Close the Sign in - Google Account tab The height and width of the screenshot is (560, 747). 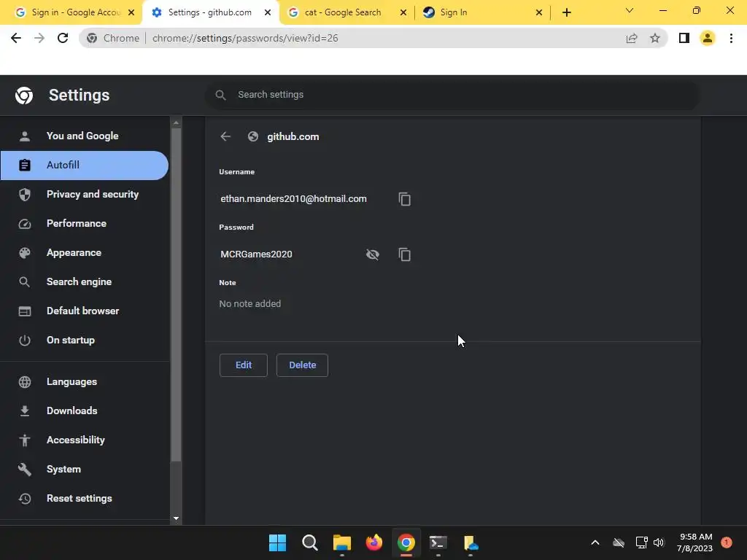point(131,12)
